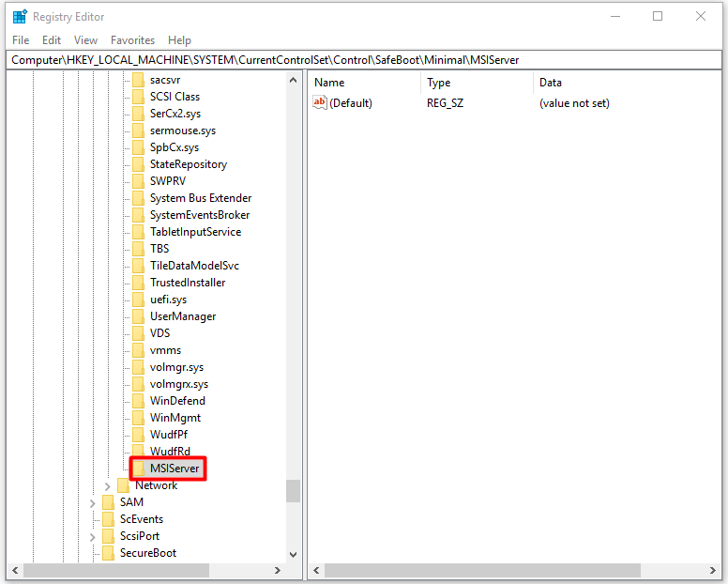Maximize the Registry Editor window
This screenshot has width=728, height=584.
click(658, 16)
